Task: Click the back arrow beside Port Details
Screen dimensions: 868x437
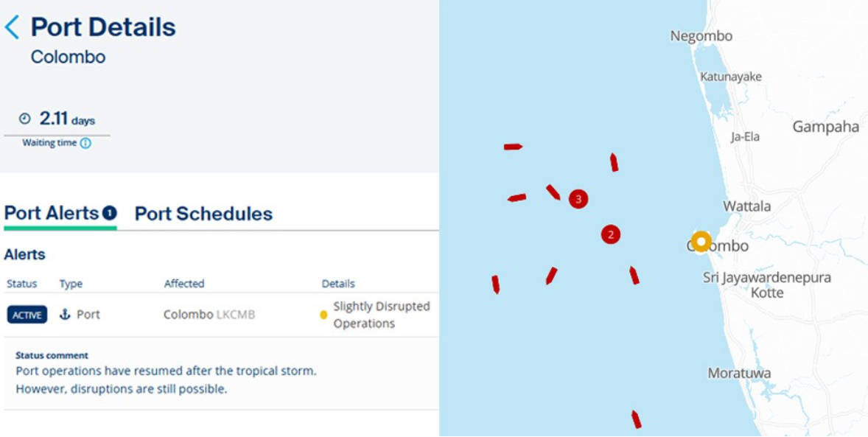Action: point(12,28)
